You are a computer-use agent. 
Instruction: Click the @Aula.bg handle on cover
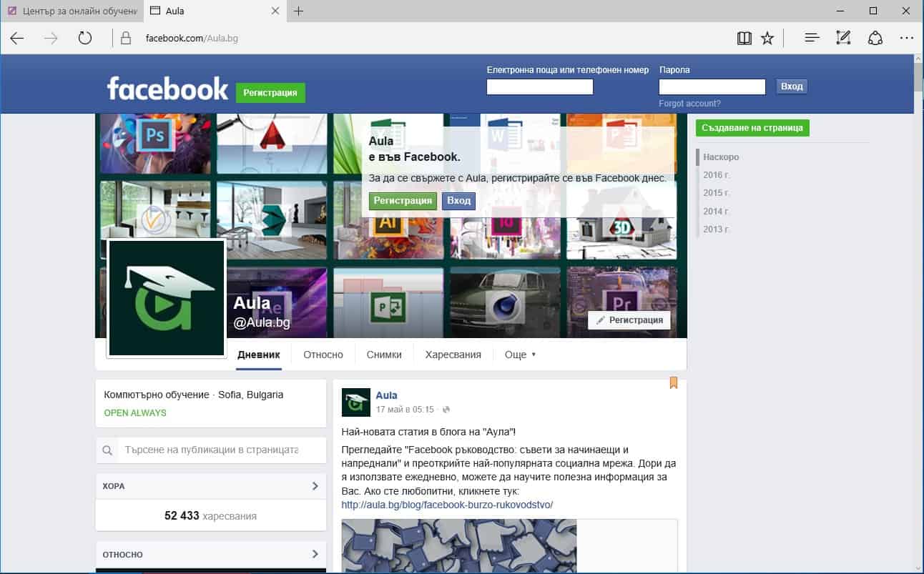(262, 322)
